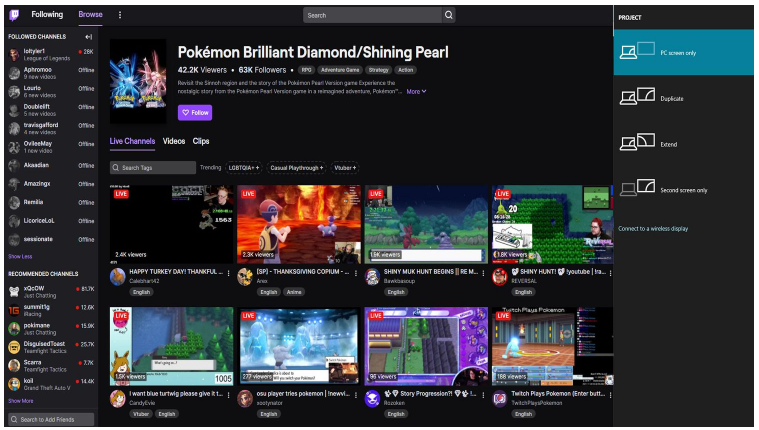Screen dimensions: 759x430
Task: Click koil Grand Theft Auto V channel
Action: click(51, 384)
